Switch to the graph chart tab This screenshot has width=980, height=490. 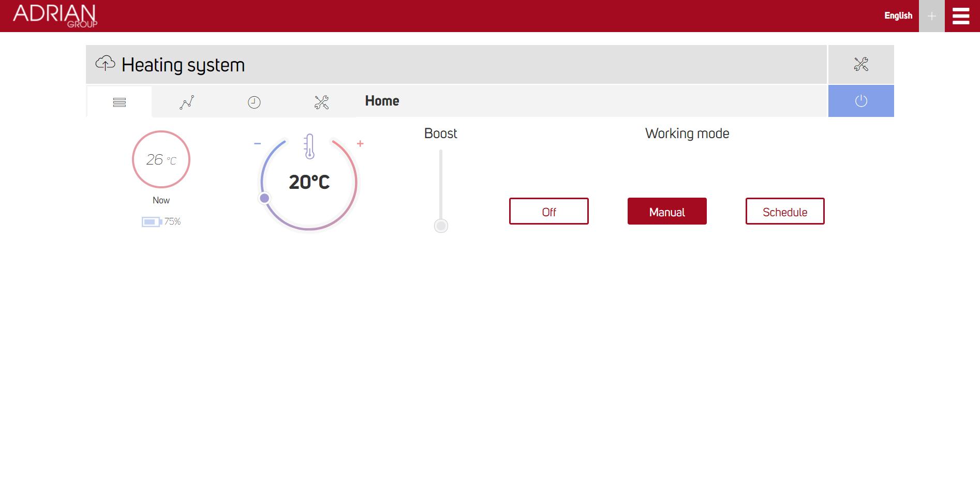click(187, 102)
